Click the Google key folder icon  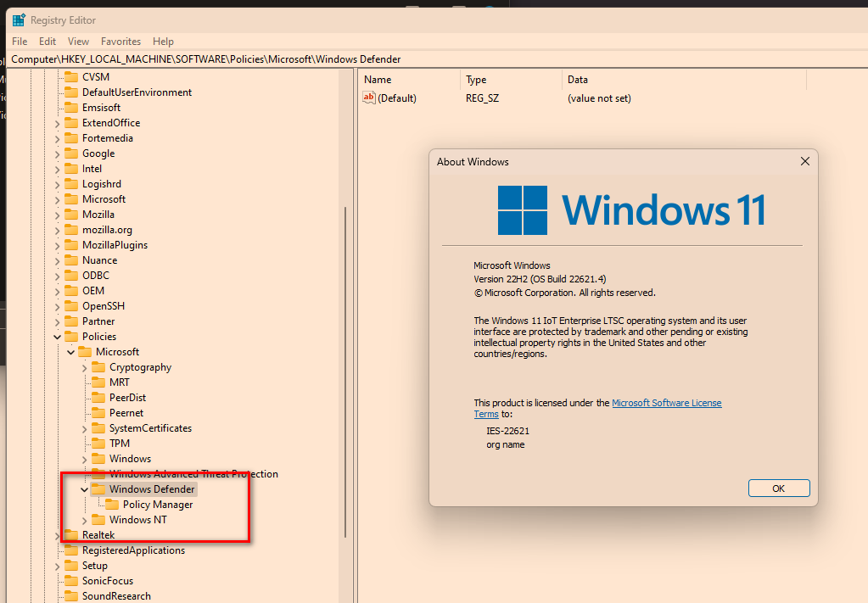pos(71,154)
